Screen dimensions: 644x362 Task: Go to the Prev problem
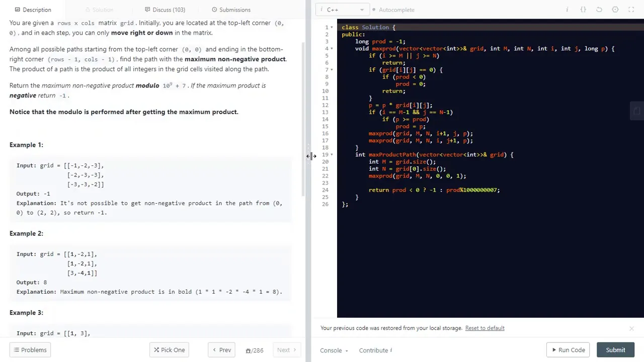click(x=221, y=350)
